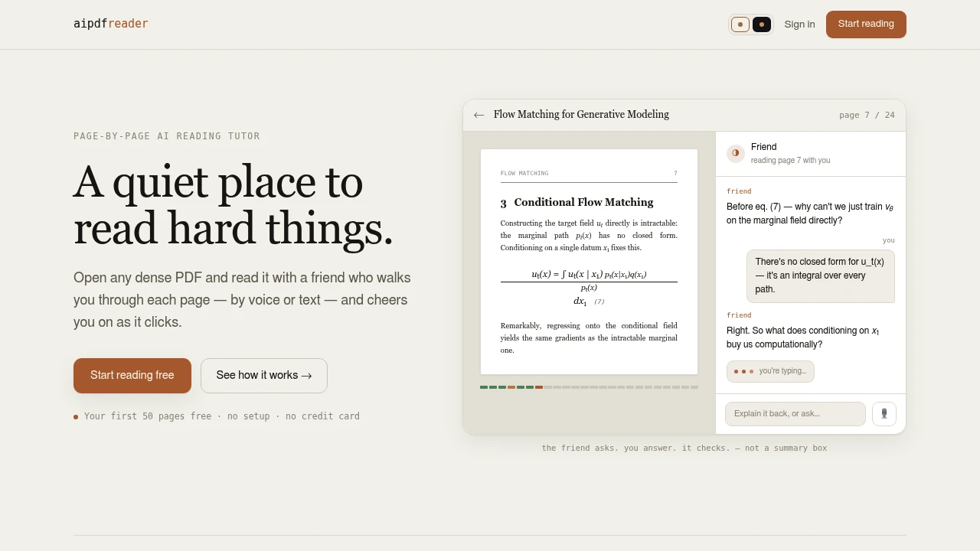Click the friend's question 'Before eq. (7)'
Image resolution: width=980 pixels, height=551 pixels.
810,214
